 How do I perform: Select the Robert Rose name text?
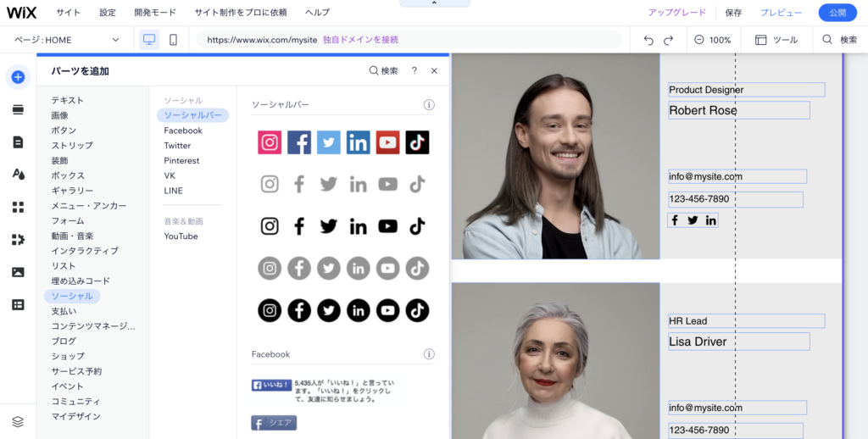coord(739,110)
